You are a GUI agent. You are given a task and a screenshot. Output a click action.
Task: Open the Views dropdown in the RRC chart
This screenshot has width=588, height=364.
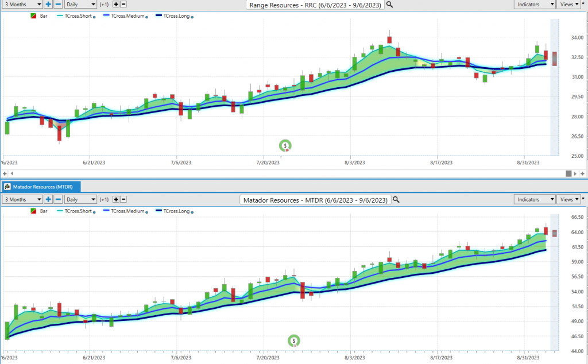(x=569, y=5)
